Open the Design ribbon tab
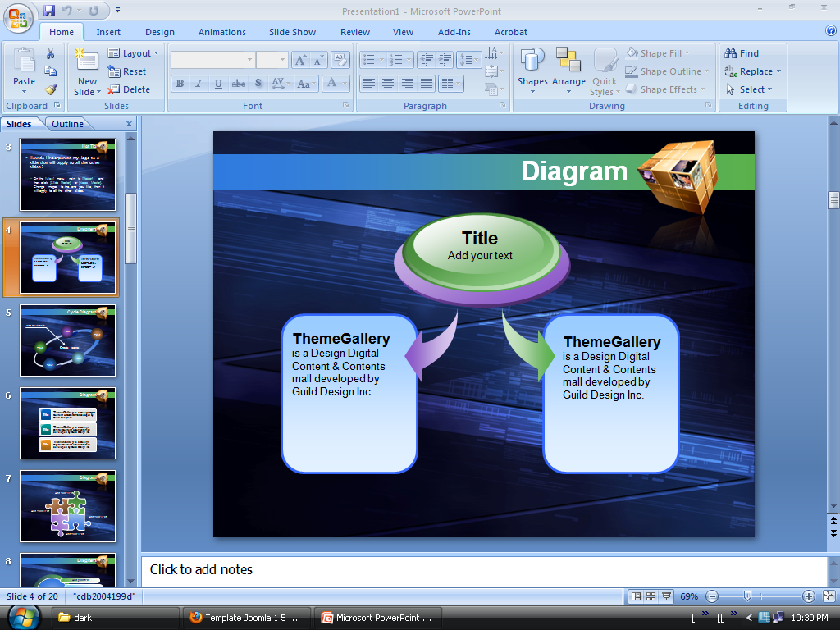840x630 pixels. point(160,32)
